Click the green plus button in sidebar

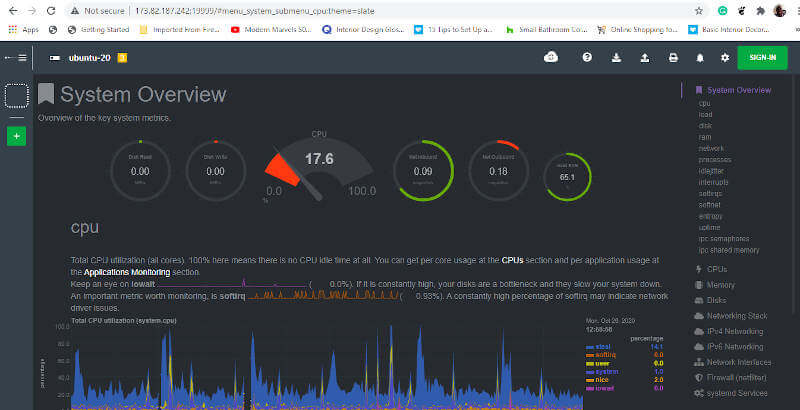click(x=16, y=135)
